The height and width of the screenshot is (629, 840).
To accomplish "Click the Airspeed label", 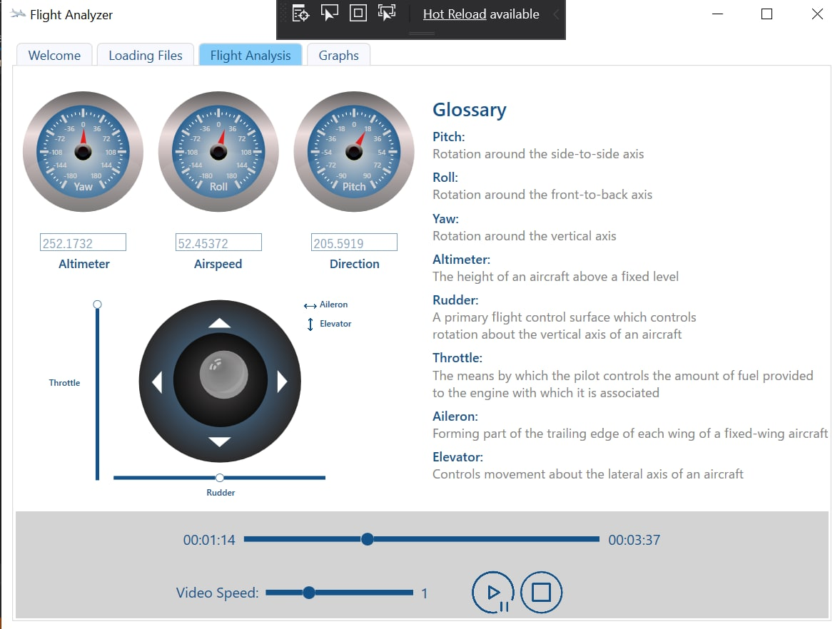I will click(x=218, y=264).
